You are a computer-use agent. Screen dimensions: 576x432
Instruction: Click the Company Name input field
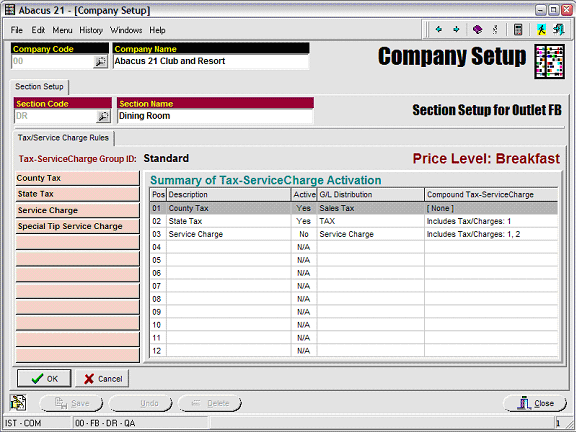211,61
